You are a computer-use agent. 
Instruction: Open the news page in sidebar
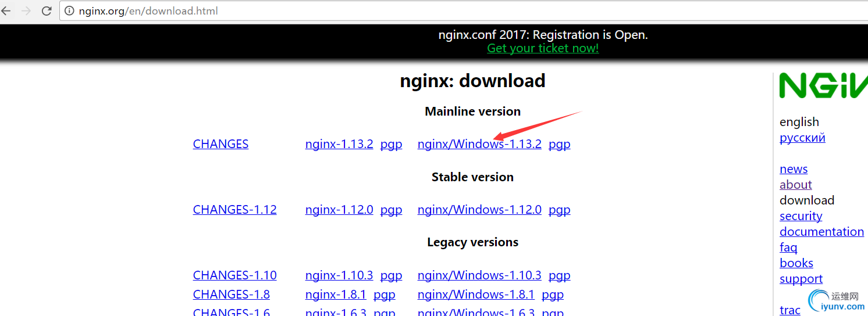pyautogui.click(x=794, y=169)
